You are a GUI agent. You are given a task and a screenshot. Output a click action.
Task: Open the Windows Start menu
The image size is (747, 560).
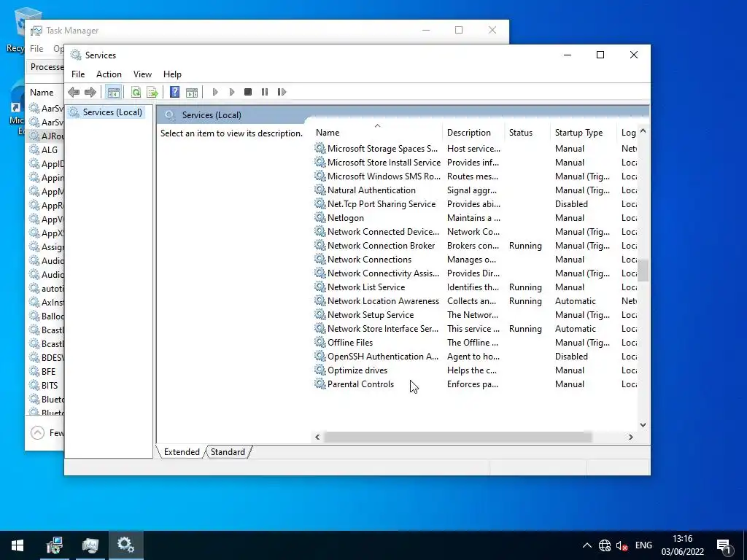click(x=18, y=545)
